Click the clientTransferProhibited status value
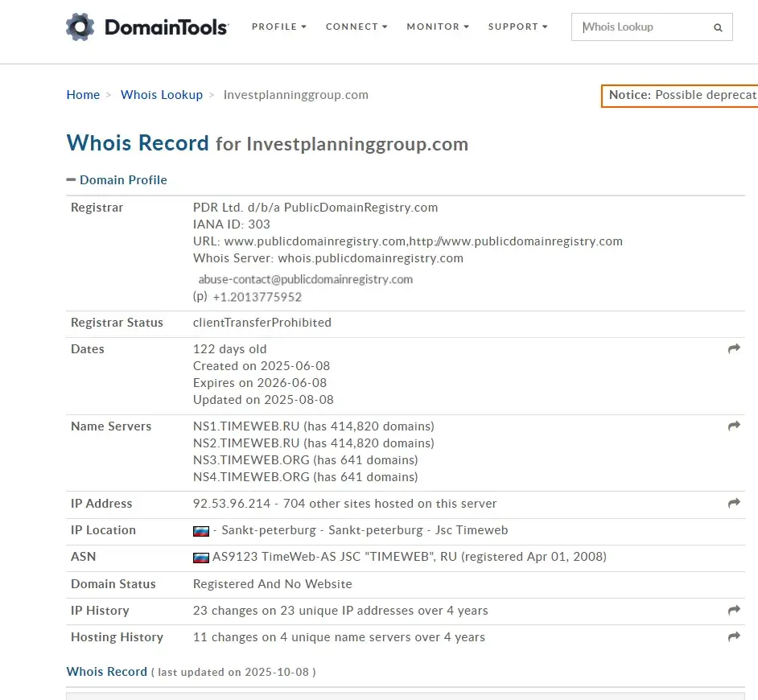Viewport: 758px width, 700px height. [262, 323]
